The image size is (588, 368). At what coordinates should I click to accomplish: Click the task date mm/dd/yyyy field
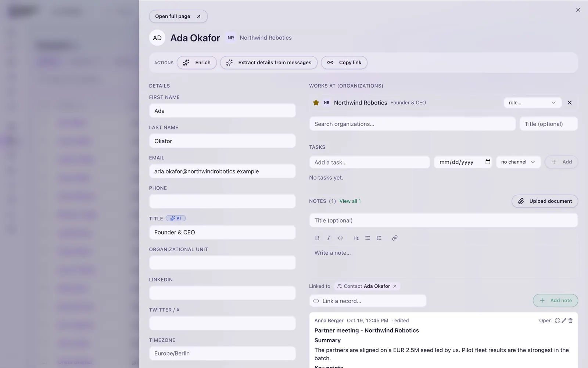coord(463,162)
